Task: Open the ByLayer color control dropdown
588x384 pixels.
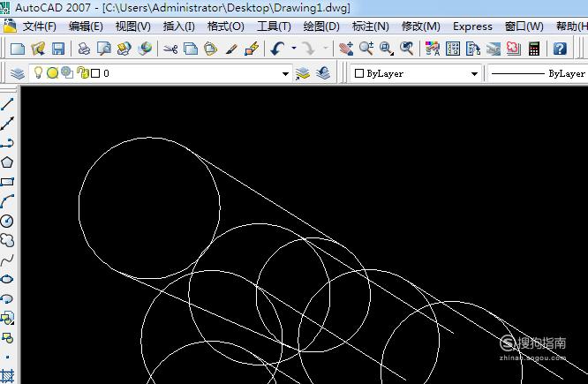Action: (474, 73)
